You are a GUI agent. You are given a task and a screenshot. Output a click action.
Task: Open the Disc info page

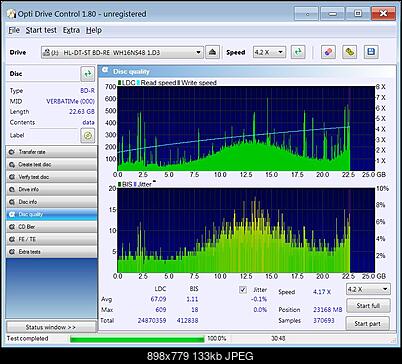pyautogui.click(x=51, y=202)
